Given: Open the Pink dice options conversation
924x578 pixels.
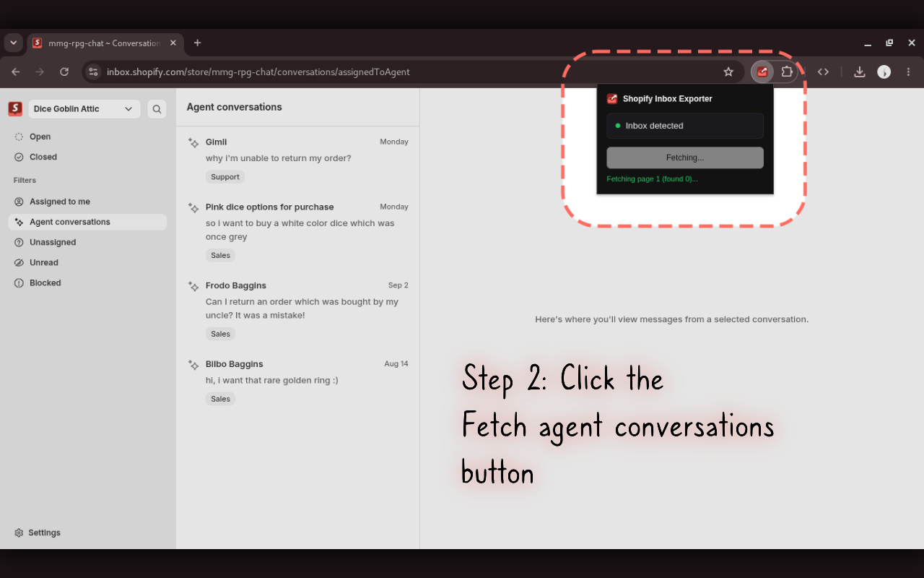Looking at the screenshot, I should click(297, 231).
